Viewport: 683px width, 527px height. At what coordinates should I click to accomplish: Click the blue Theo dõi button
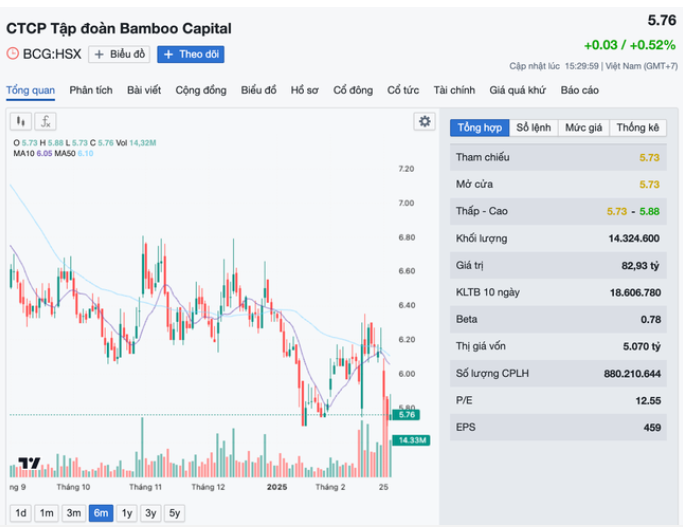coord(191,55)
